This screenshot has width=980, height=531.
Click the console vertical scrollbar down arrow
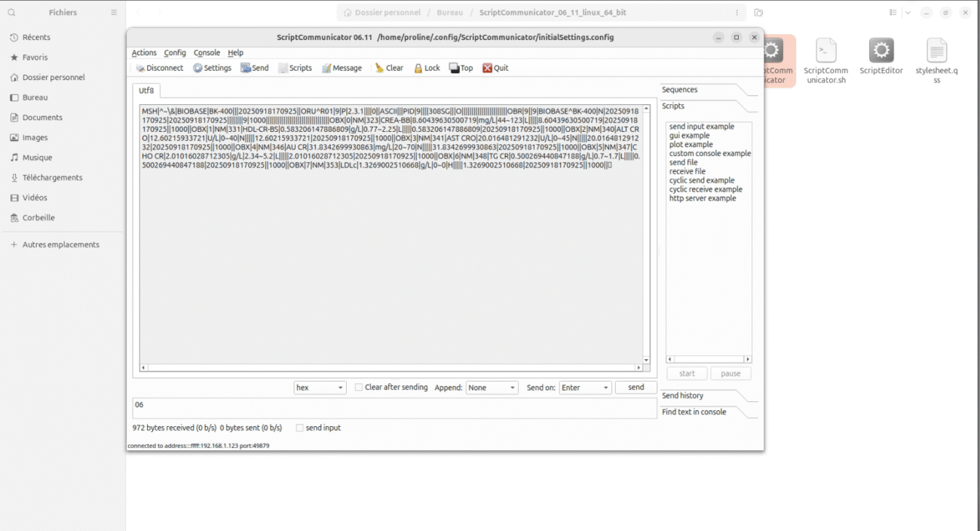(646, 360)
